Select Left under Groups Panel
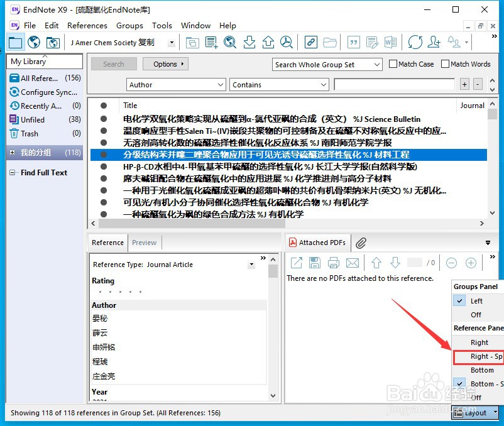The height and width of the screenshot is (426, 504). point(476,301)
